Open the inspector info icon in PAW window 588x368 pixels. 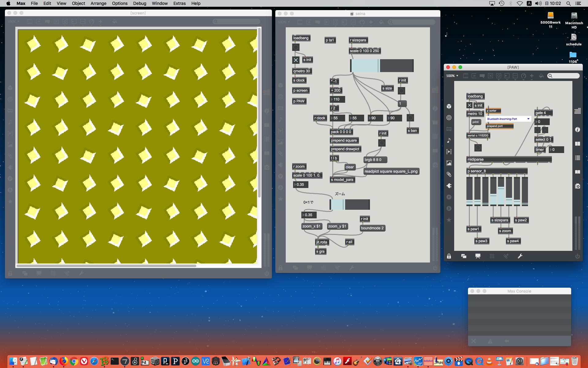[x=577, y=130]
